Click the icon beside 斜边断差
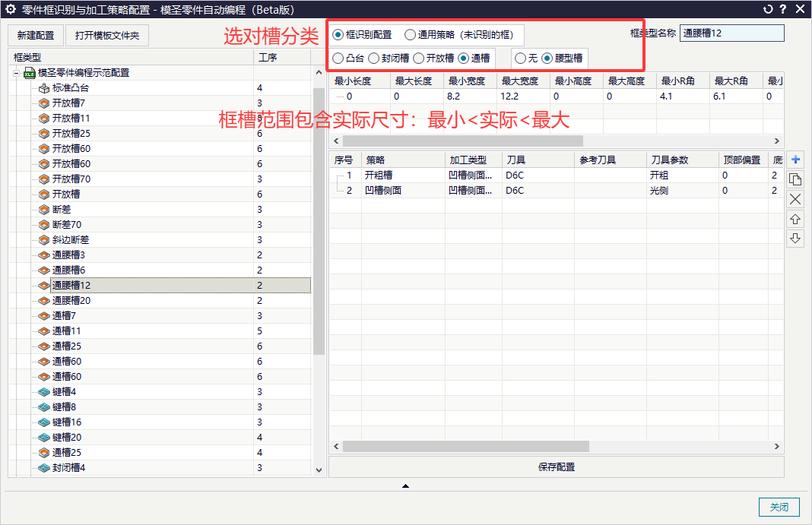 tap(44, 240)
